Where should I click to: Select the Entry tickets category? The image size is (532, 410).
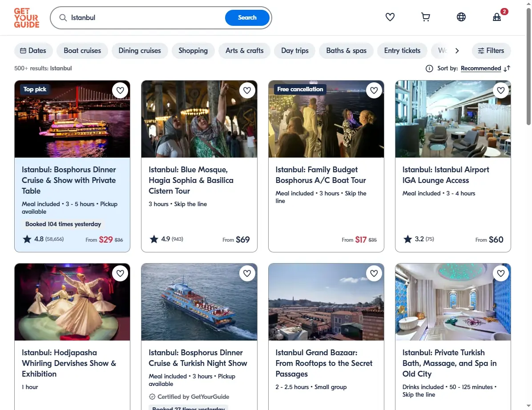pos(403,51)
